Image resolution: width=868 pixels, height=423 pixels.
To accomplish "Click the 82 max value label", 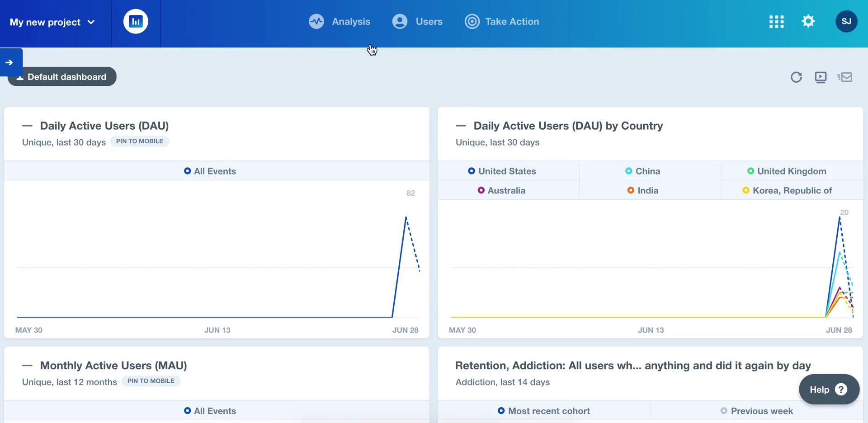I will point(410,193).
